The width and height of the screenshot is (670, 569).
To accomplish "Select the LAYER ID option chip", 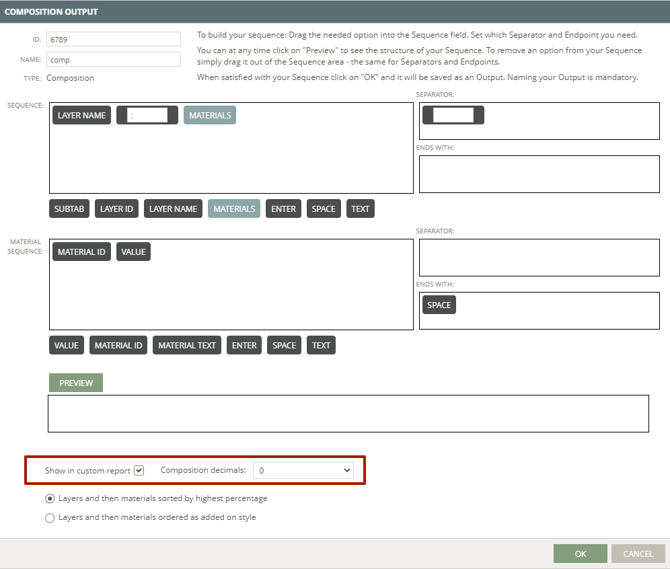I will [116, 209].
